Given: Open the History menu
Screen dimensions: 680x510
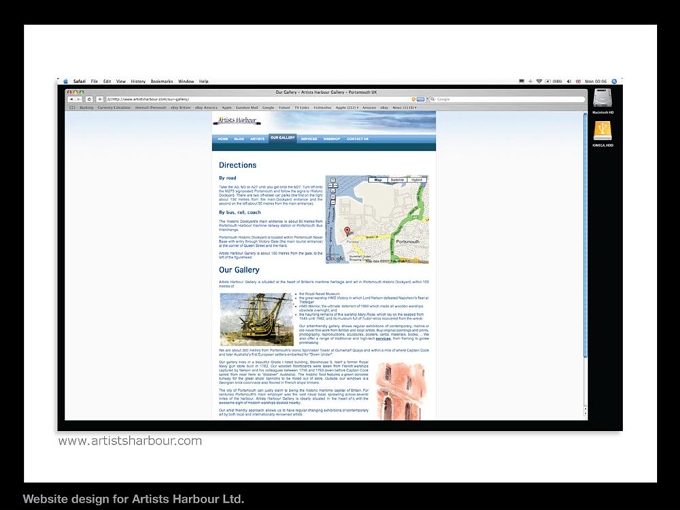Looking at the screenshot, I should (x=138, y=81).
